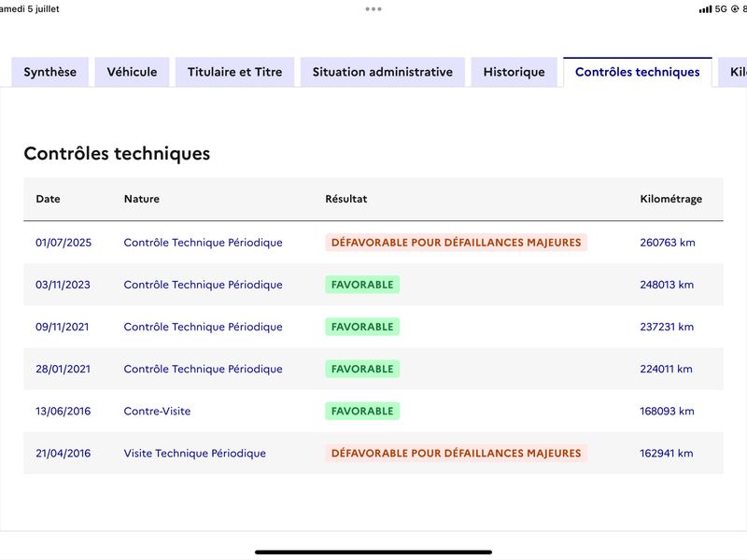Select the date 01/07/2025

(x=63, y=243)
